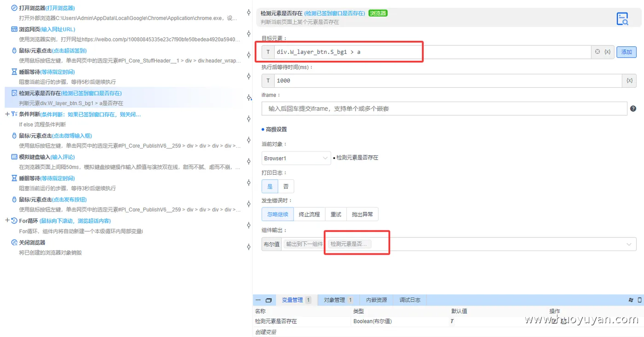
Task: Set 打印日志 to 否
Action: (x=286, y=186)
